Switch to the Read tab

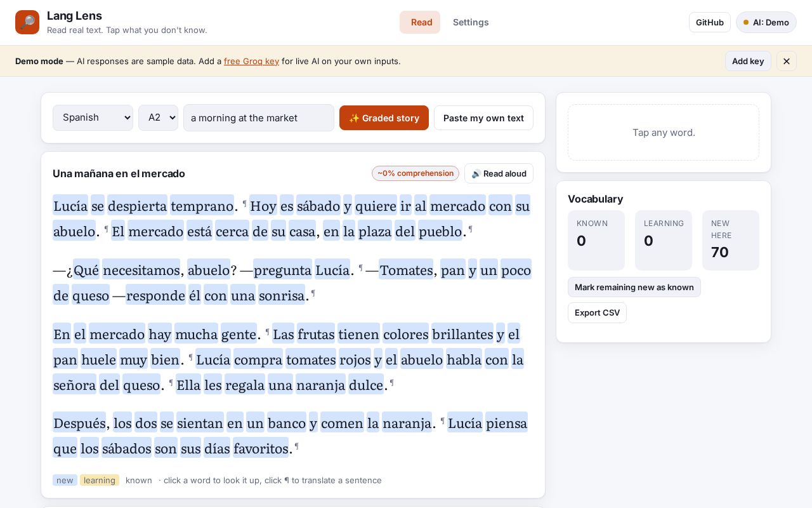tap(420, 22)
